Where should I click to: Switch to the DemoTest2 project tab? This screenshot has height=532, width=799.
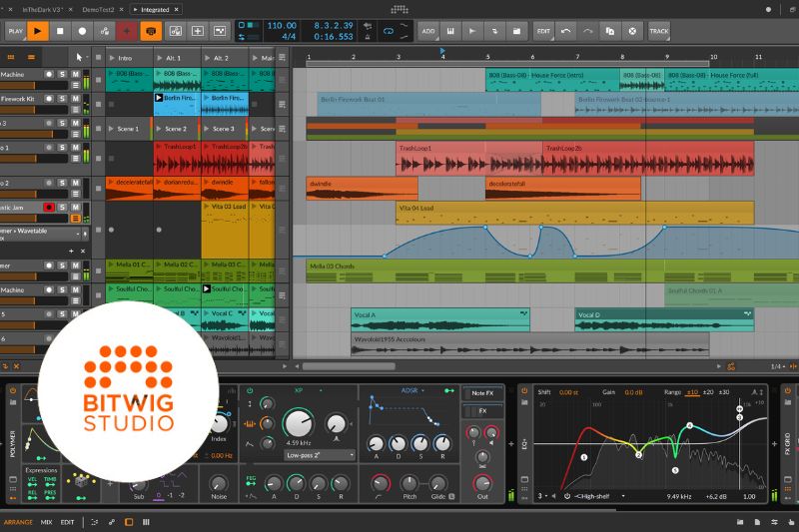click(98, 10)
